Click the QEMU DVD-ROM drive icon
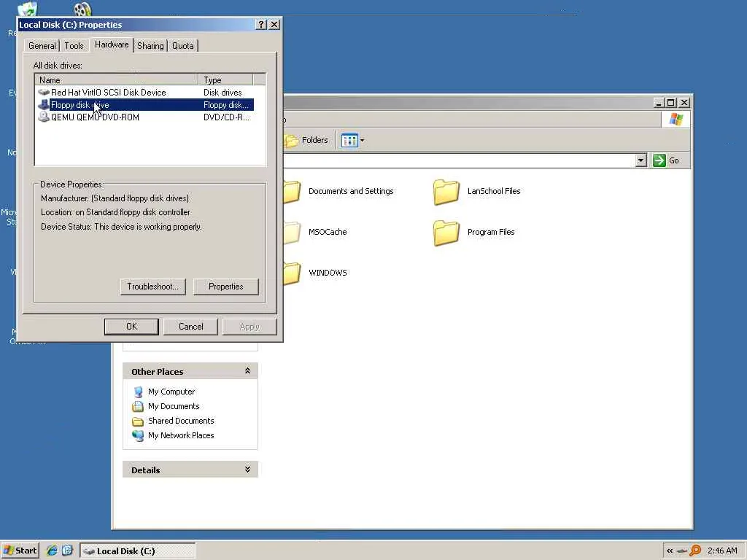This screenshot has height=560, width=747. [x=44, y=117]
